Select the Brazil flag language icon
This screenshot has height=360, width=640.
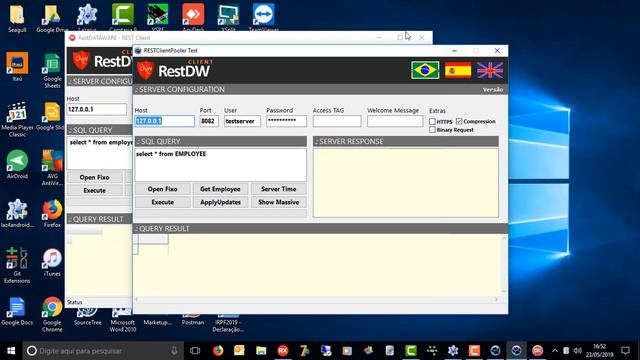point(425,70)
